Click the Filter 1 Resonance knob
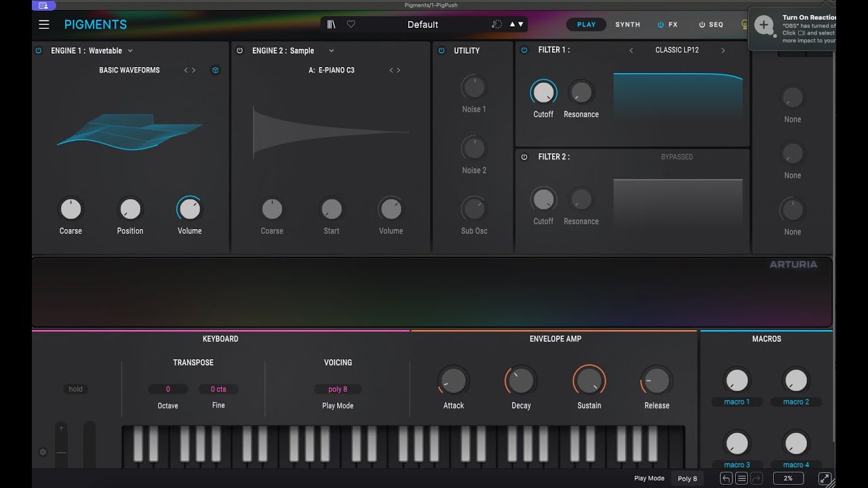Screen dimensions: 868x488 coord(580,92)
